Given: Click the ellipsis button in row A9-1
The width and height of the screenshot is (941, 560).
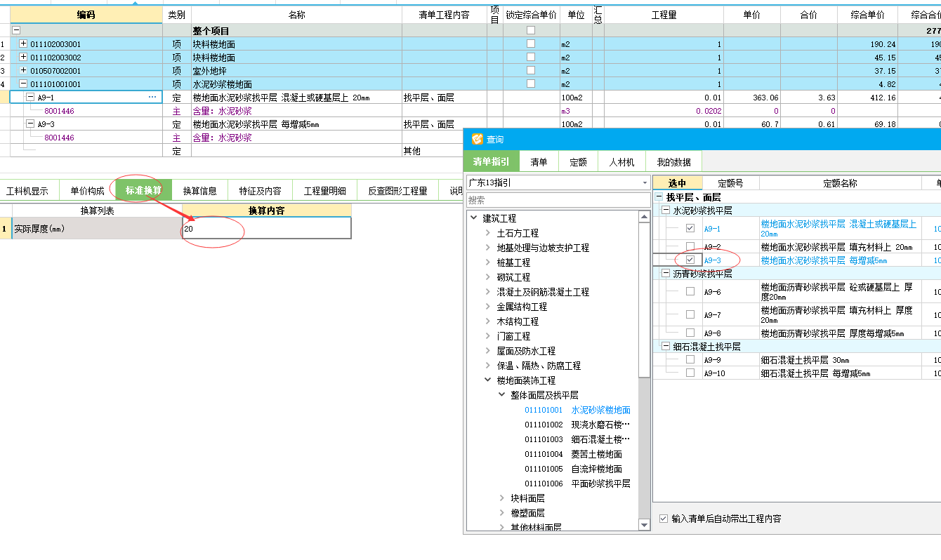Looking at the screenshot, I should coord(152,98).
